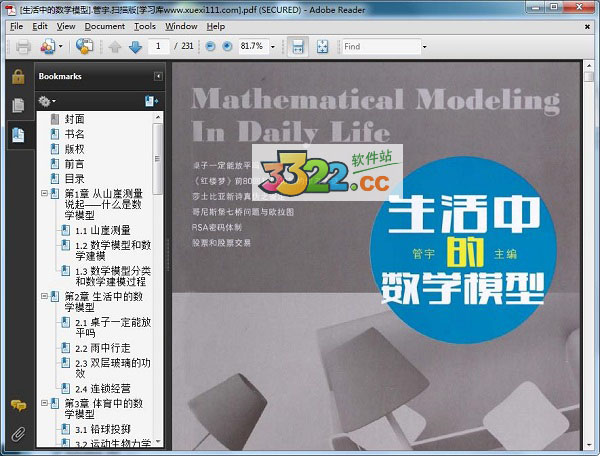
Task: Open the Document menu
Action: (x=104, y=26)
